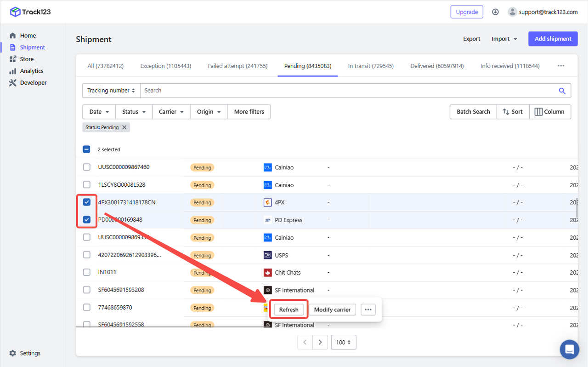Switch to the Failed attempt tab
Image resolution: width=588 pixels, height=367 pixels.
[x=237, y=66]
